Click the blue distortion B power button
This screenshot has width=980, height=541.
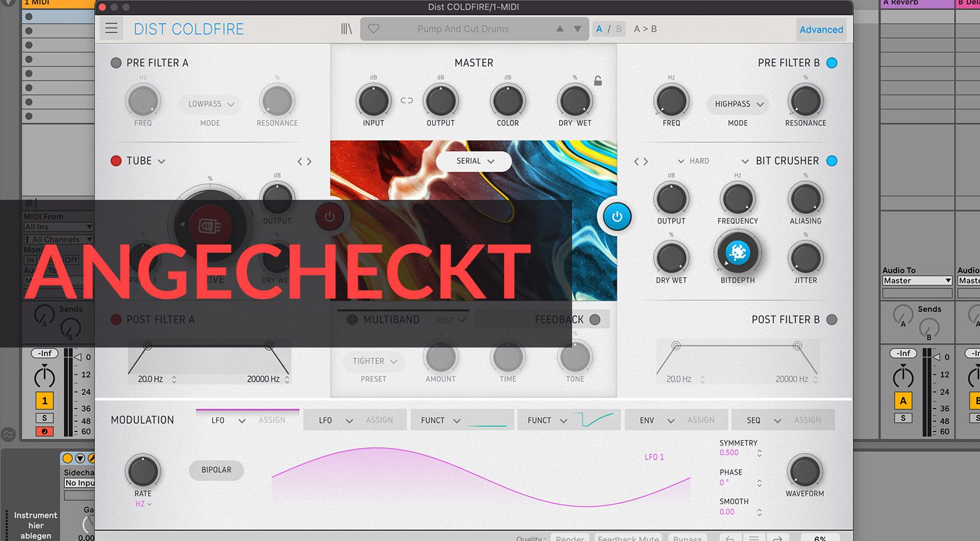pyautogui.click(x=616, y=216)
